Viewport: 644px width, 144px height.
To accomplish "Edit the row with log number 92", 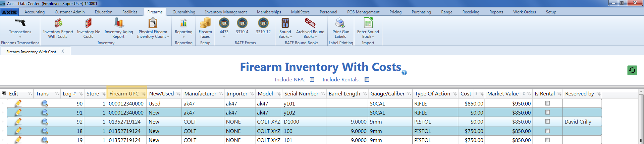I will click(18, 122).
